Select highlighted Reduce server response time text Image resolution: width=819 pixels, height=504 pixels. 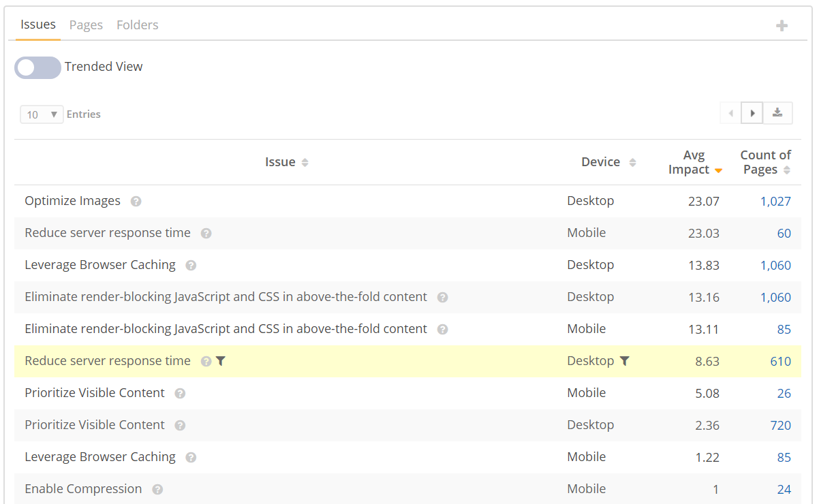108,361
